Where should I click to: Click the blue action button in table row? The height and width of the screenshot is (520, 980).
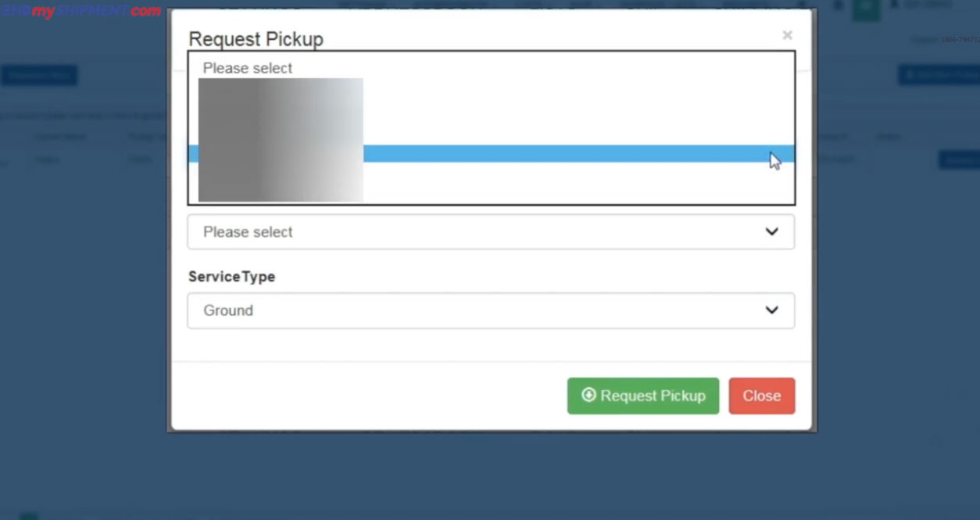[x=958, y=160]
